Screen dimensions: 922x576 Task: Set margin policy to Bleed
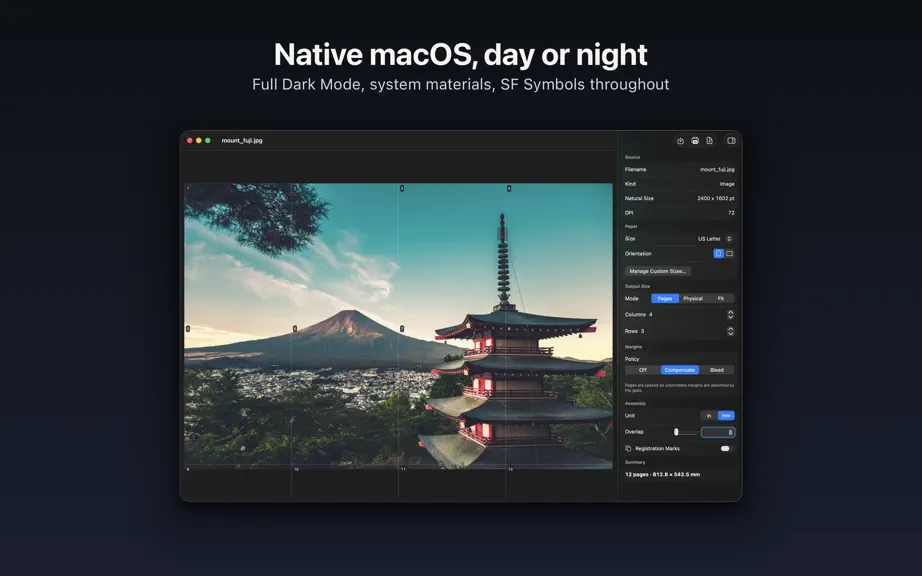pos(717,370)
